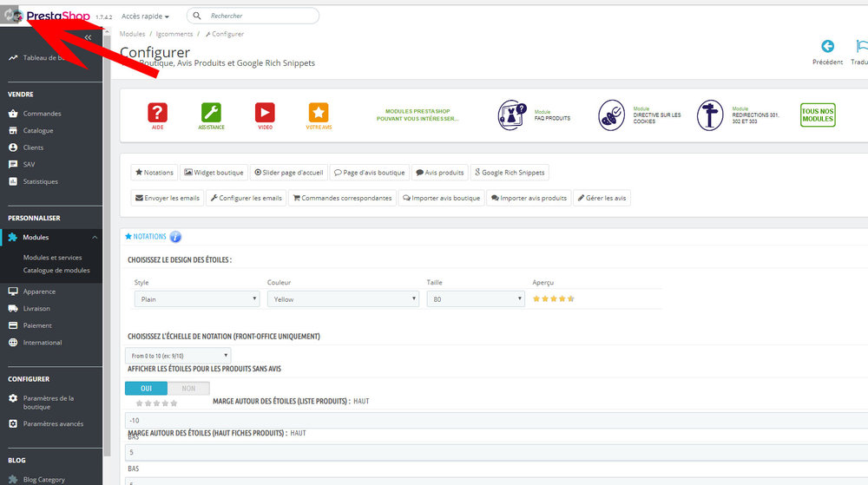Open the Style dropdown set to Plain
Viewport: 868px width, 485px height.
[196, 299]
